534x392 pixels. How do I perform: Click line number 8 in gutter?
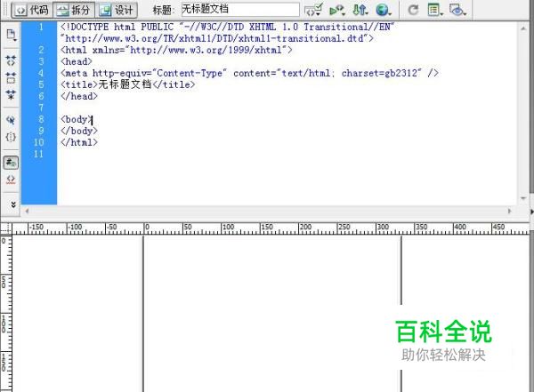pyautogui.click(x=41, y=119)
